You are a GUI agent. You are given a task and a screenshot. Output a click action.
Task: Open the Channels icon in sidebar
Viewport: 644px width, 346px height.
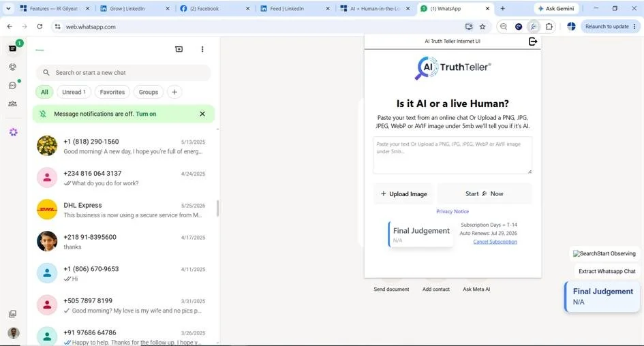click(13, 85)
